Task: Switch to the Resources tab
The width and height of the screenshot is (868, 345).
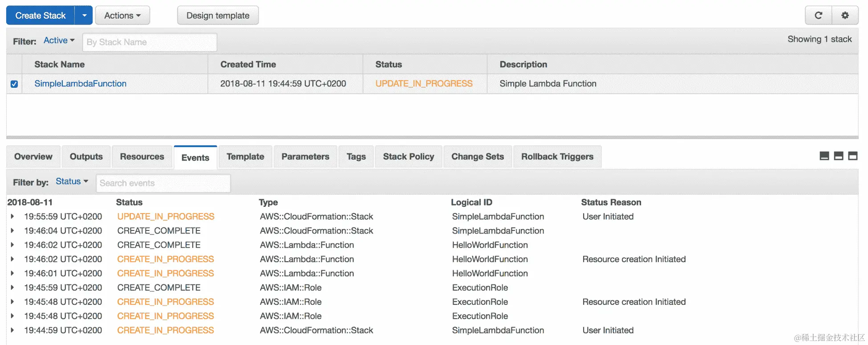Action: 142,156
